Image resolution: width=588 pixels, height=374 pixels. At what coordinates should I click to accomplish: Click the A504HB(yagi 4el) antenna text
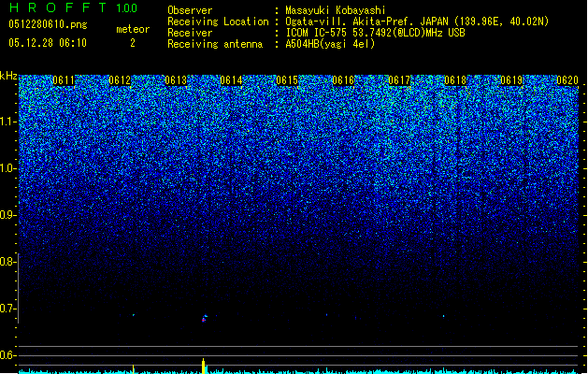coord(330,44)
